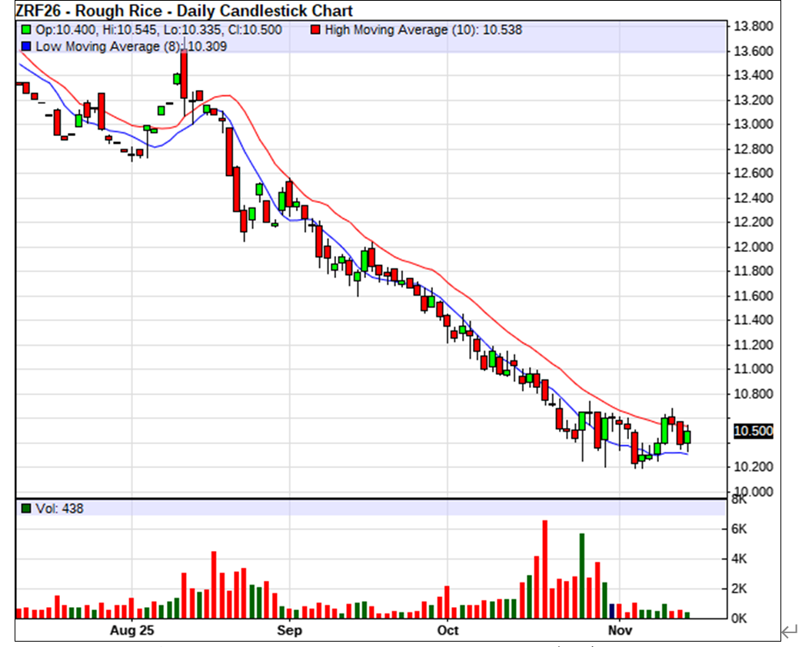Click the 8K volume axis label
The width and height of the screenshot is (812, 647).
(740, 500)
